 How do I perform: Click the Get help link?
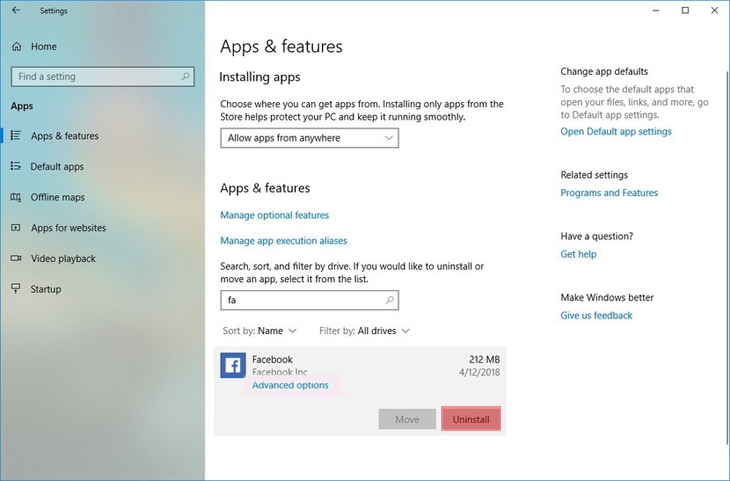coord(578,254)
